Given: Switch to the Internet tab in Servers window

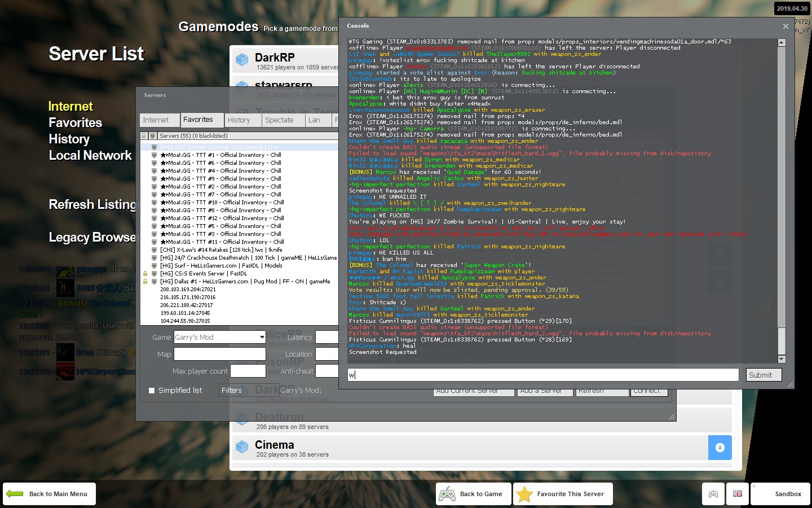Looking at the screenshot, I should click(x=160, y=120).
